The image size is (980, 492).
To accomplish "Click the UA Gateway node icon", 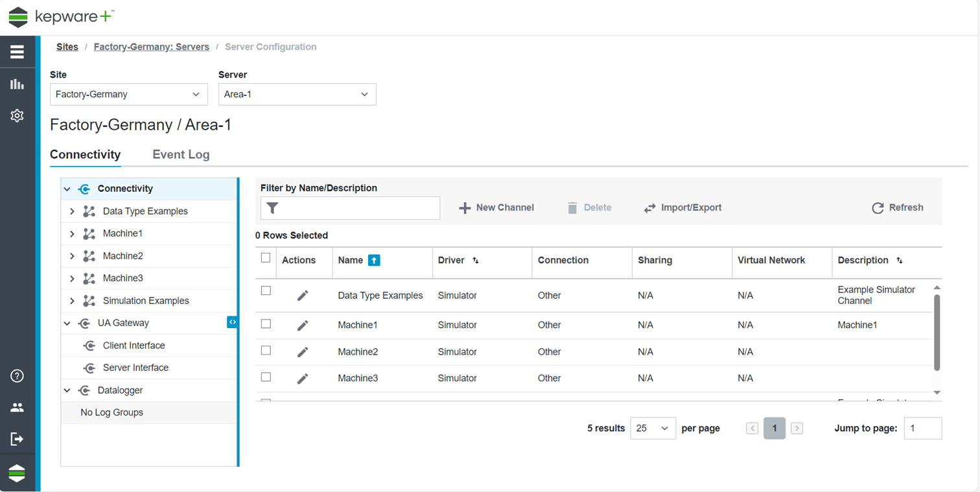I will (x=84, y=323).
